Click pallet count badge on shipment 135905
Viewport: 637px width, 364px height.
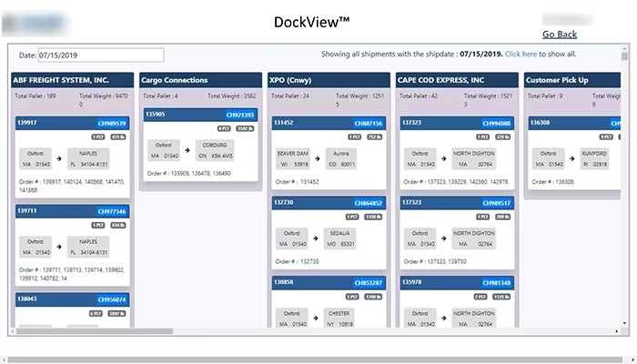pyautogui.click(x=224, y=129)
